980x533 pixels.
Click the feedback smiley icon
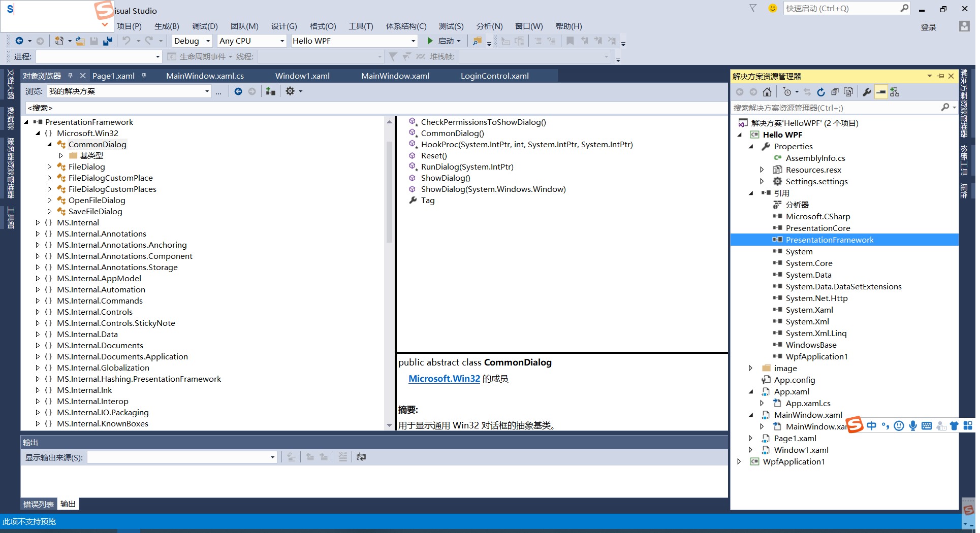773,8
